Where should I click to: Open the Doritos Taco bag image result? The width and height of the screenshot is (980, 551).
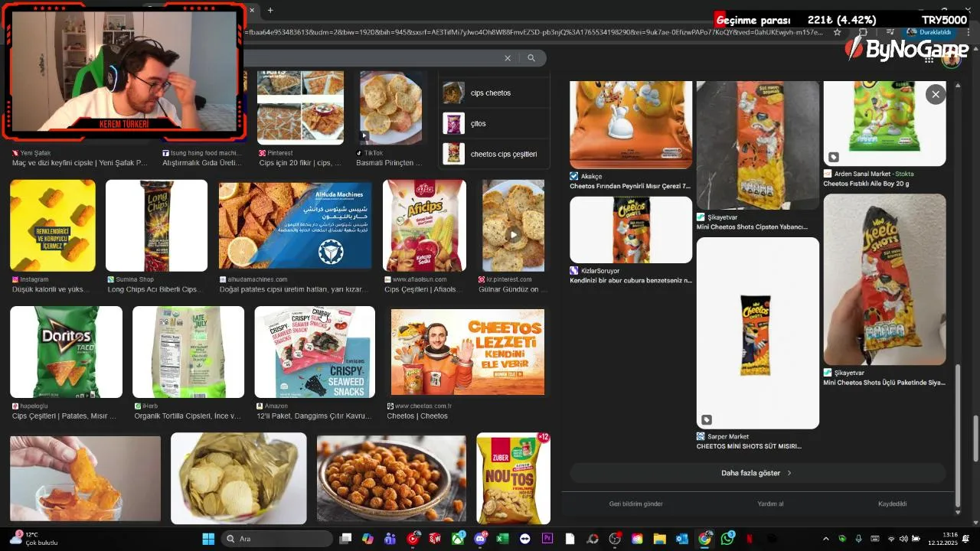point(66,352)
